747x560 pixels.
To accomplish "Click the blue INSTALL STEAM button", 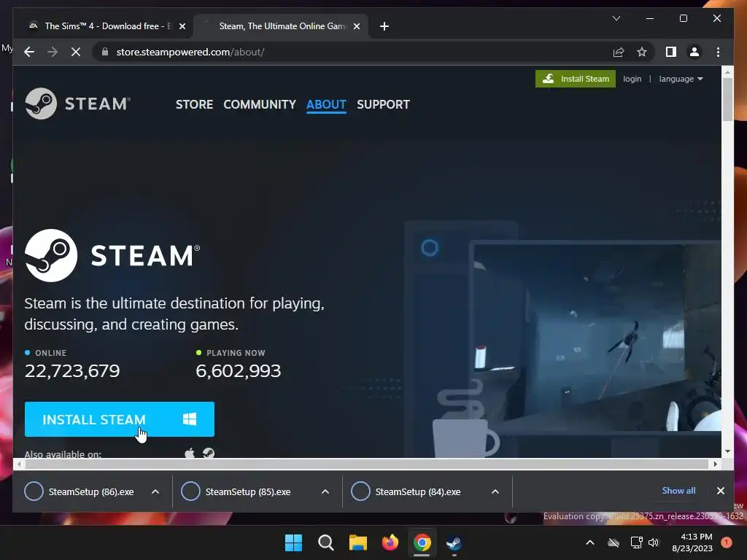I will 120,419.
